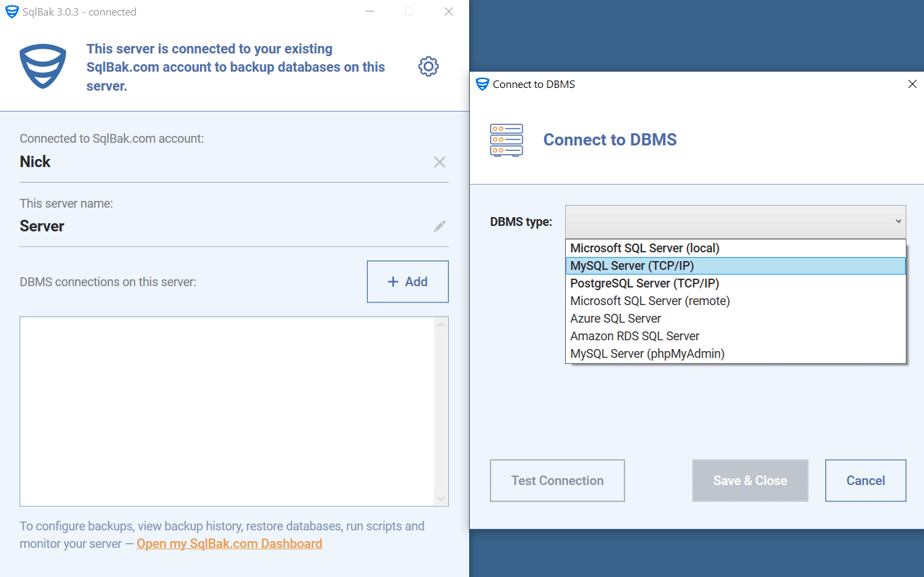Click the DBMS server icon in the dialog

pyautogui.click(x=506, y=140)
